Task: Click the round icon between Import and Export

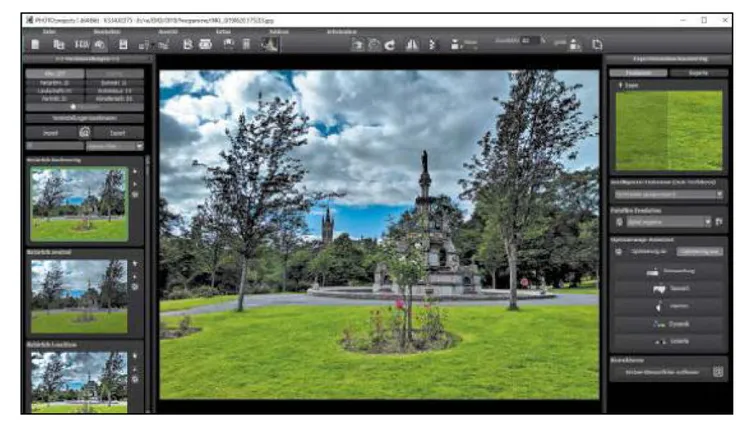Action: [x=85, y=132]
